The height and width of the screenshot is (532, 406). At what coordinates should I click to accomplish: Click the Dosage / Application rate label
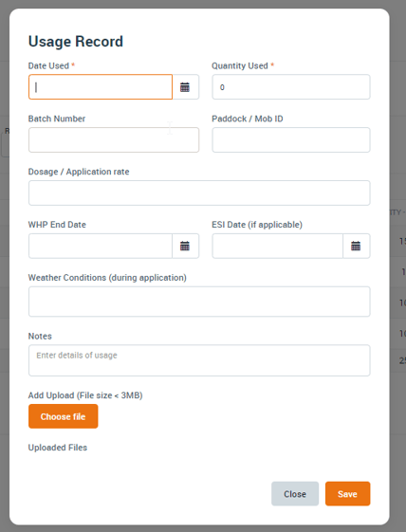pyautogui.click(x=79, y=172)
